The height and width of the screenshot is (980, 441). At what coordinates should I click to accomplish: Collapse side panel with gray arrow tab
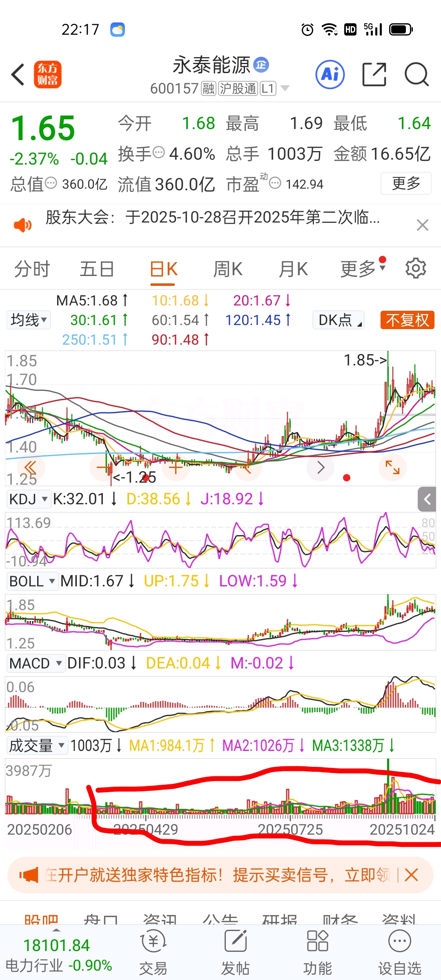tap(427, 499)
